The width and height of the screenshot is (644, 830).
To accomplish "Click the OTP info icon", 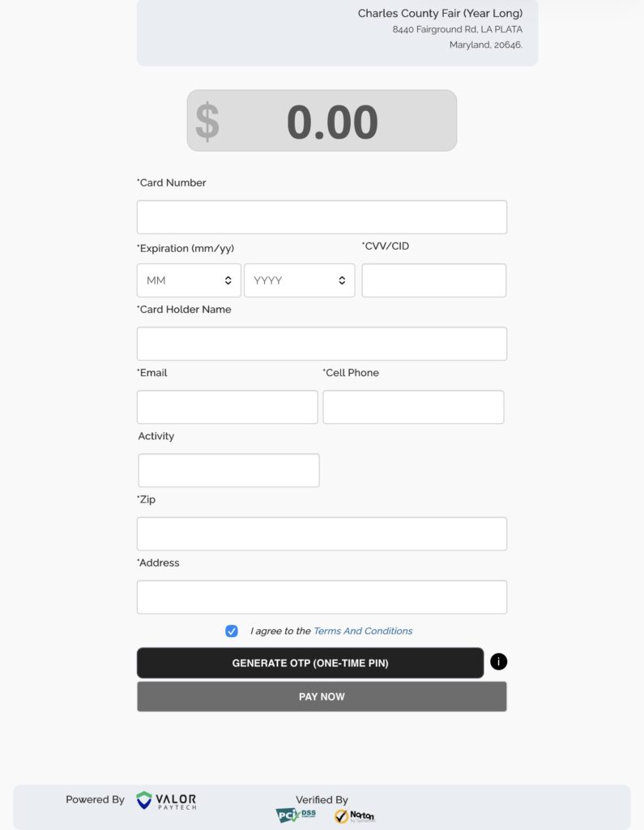I will pyautogui.click(x=499, y=662).
